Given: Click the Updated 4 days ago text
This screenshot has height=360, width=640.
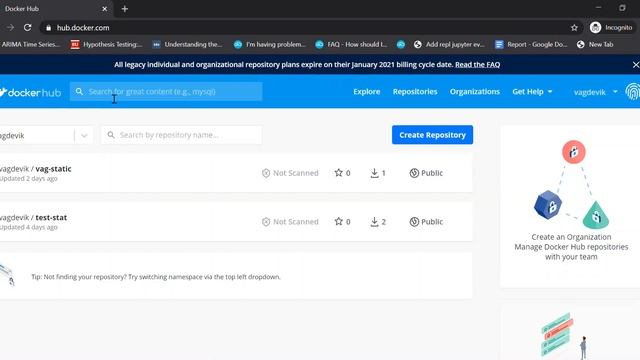Looking at the screenshot, I should tap(29, 227).
